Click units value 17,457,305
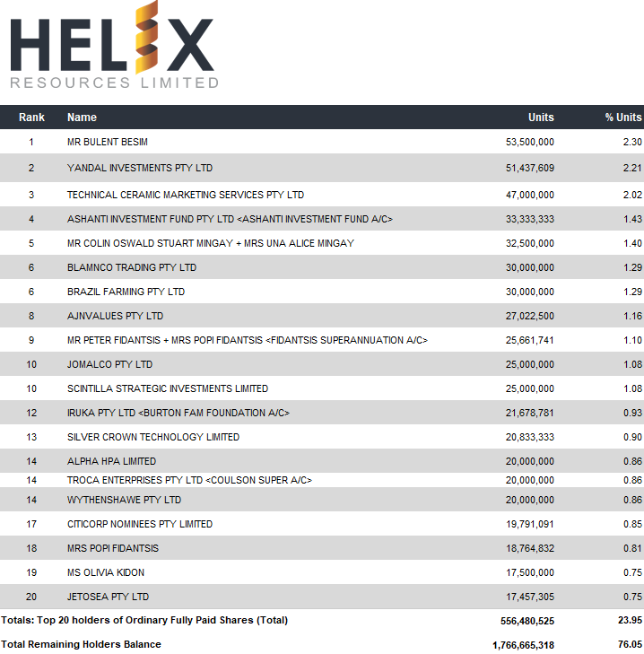 tap(530, 597)
